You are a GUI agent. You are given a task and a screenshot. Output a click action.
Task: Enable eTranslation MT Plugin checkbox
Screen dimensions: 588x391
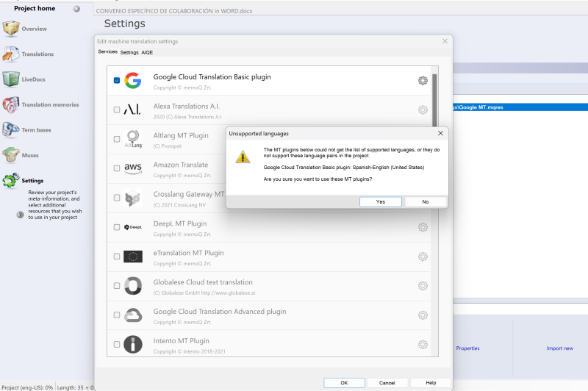coord(117,257)
